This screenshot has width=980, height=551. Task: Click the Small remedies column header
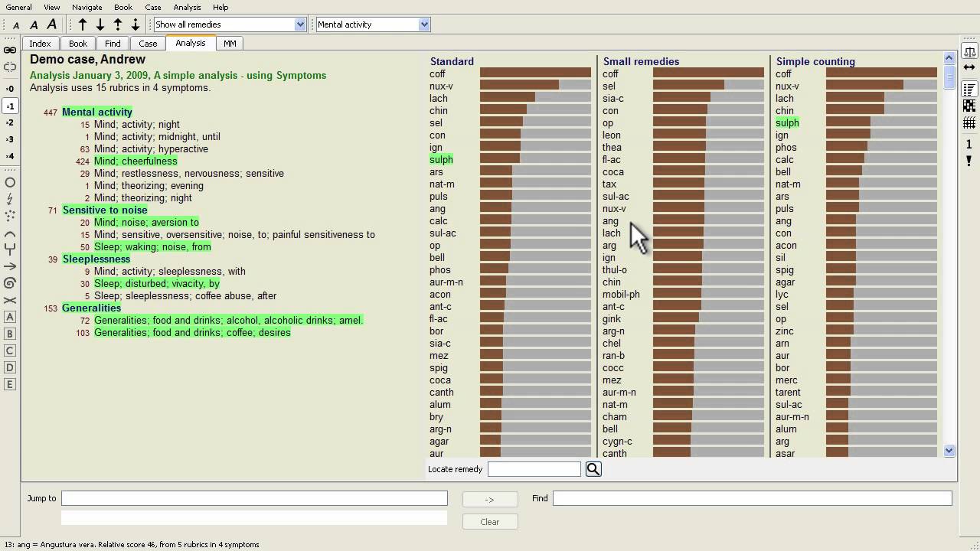(x=641, y=61)
